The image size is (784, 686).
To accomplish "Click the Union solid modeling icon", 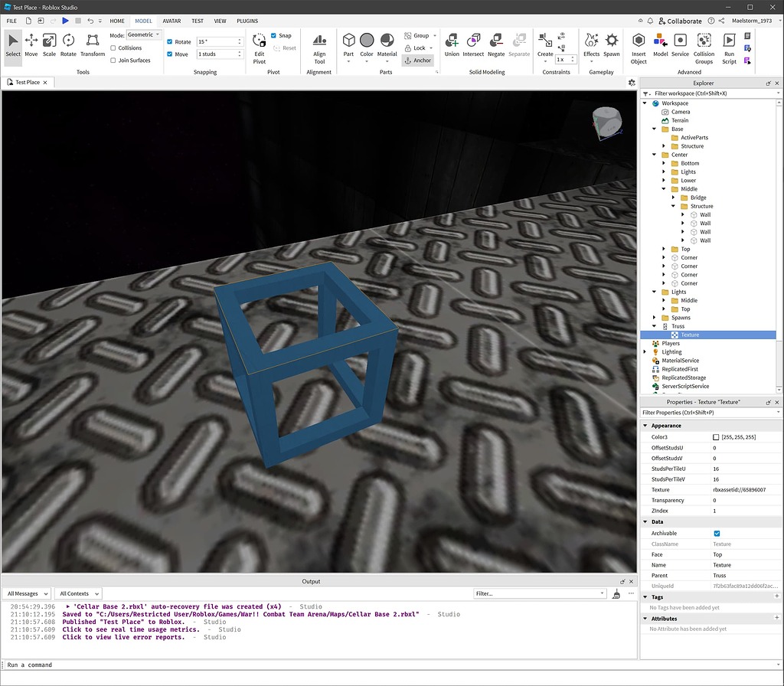I will tap(452, 44).
